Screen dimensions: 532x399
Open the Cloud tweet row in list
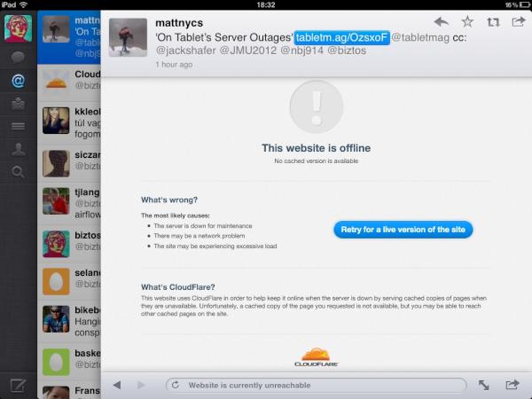tap(69, 82)
